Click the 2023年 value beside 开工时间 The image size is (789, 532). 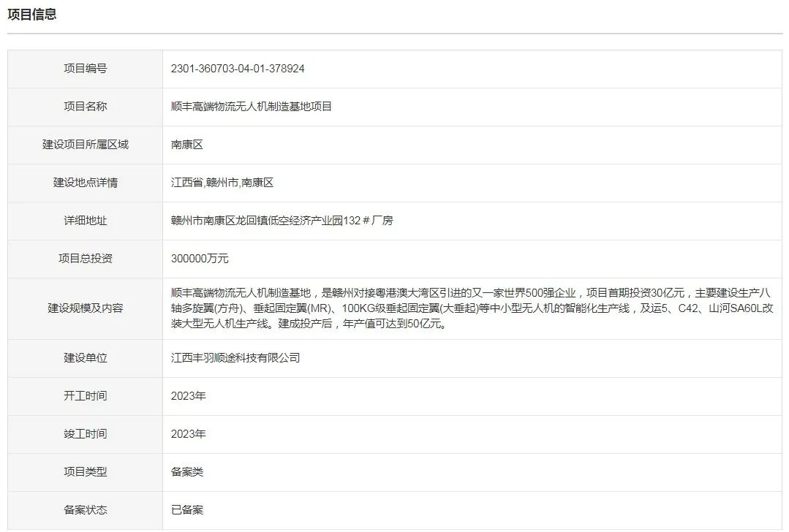point(188,396)
